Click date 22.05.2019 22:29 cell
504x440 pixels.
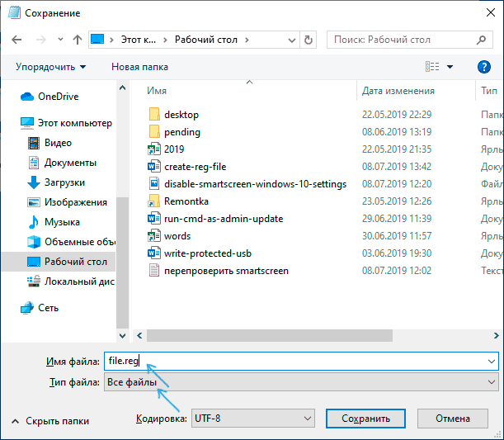pyautogui.click(x=397, y=115)
